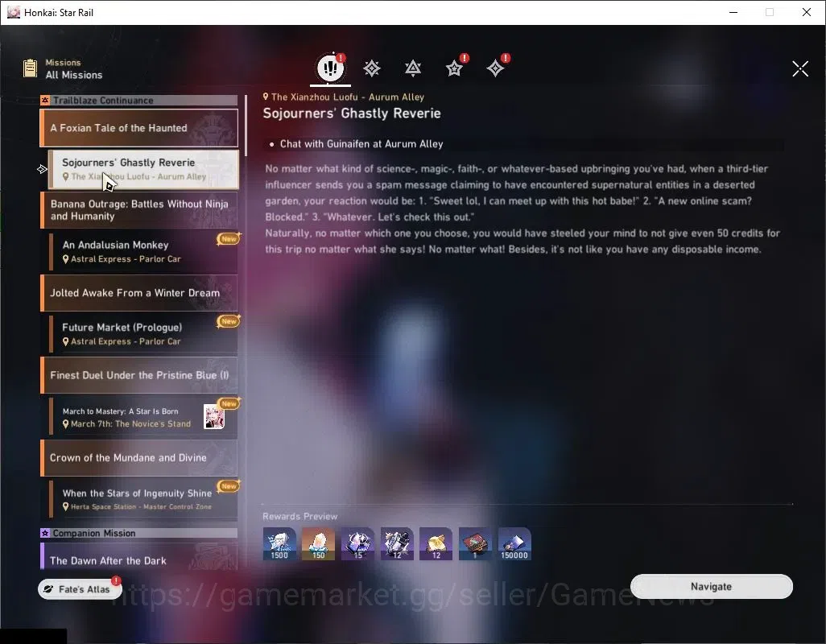The image size is (826, 644).
Task: Minimize the Honkai: Star Rail window
Action: coord(733,12)
